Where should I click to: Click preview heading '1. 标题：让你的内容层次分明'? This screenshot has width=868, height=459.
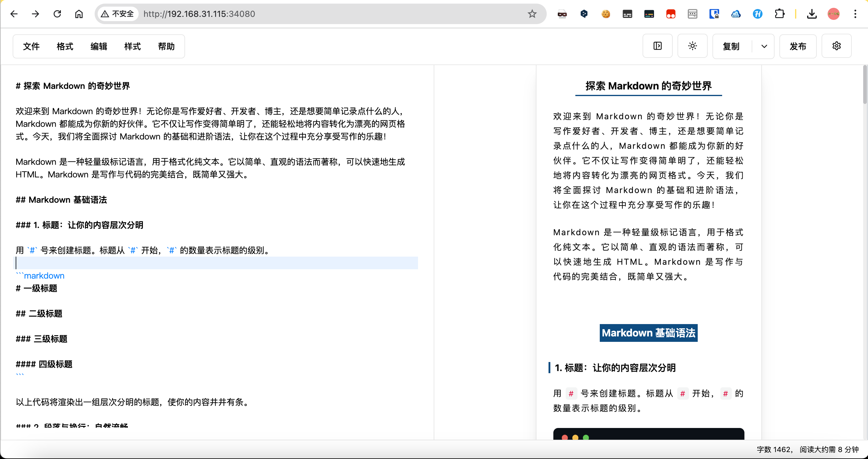[615, 368]
